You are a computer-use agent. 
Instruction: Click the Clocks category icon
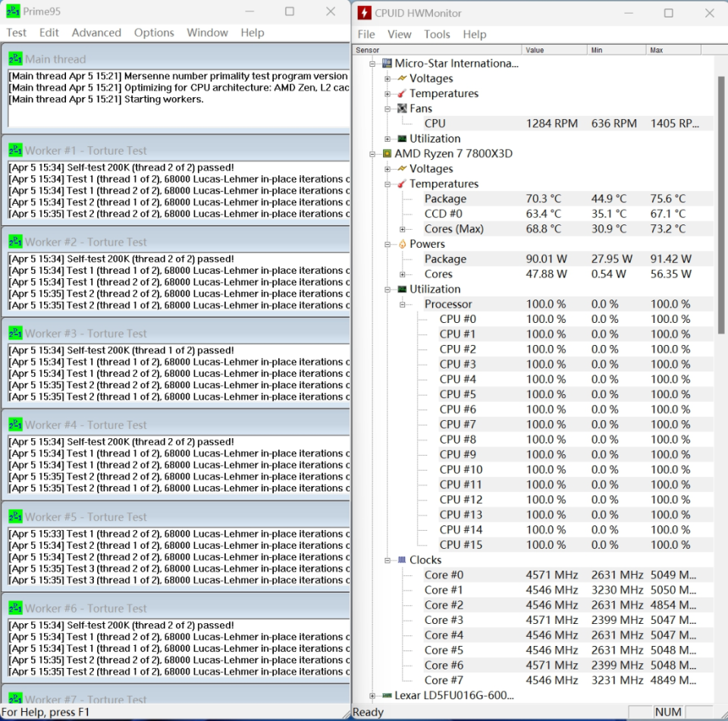point(402,560)
